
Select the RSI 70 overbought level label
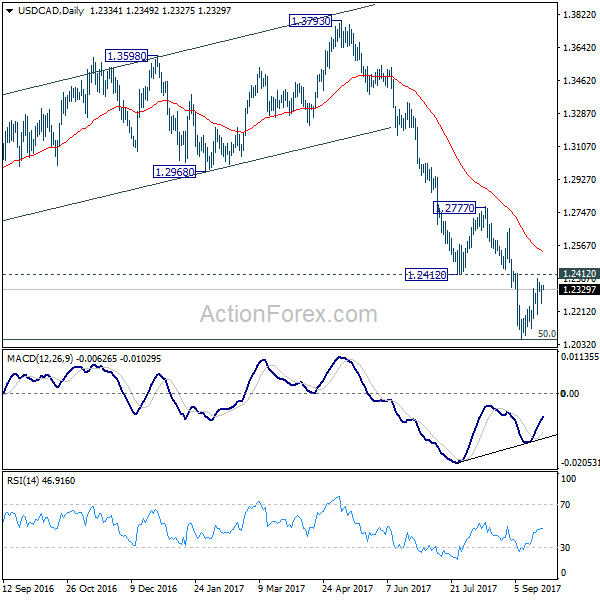565,505
